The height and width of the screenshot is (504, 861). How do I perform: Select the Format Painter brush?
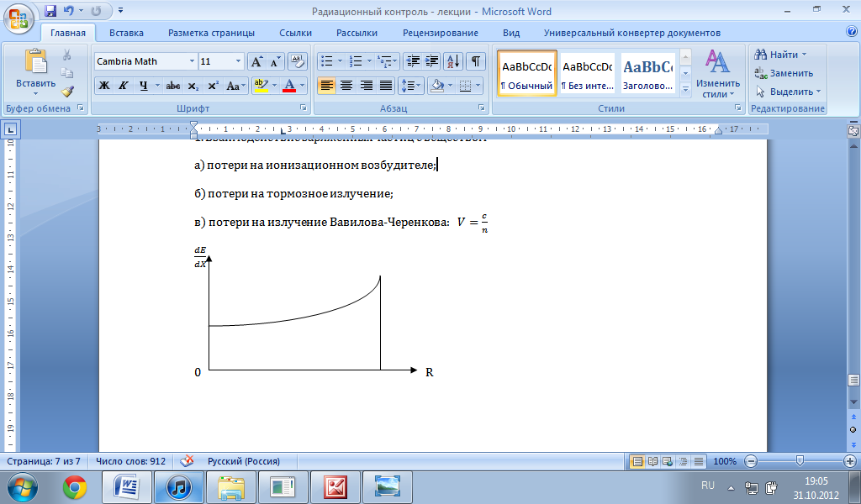67,91
